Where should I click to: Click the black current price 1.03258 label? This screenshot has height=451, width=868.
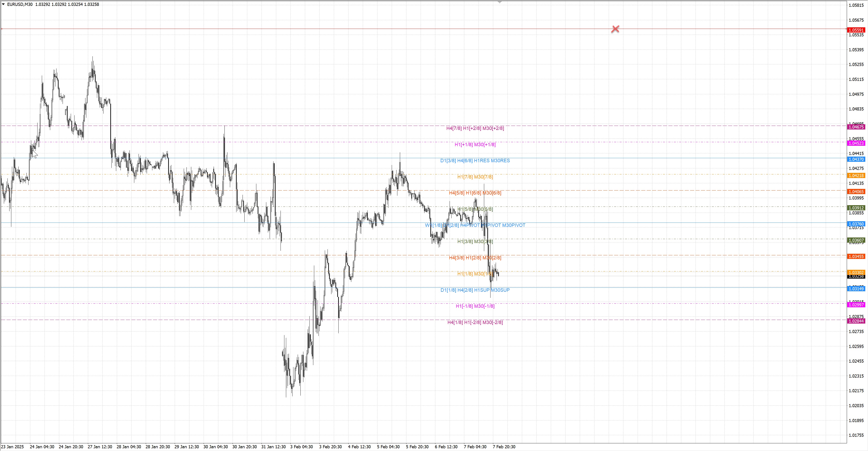pos(856,277)
